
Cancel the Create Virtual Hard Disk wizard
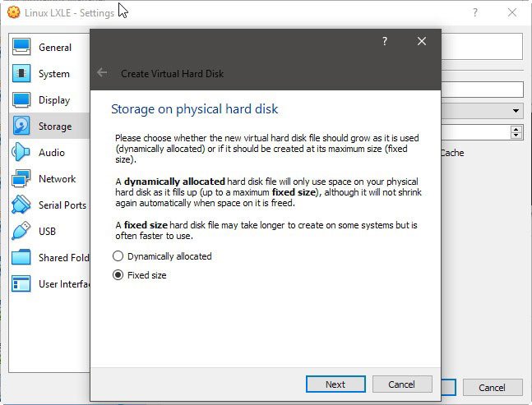tap(402, 384)
